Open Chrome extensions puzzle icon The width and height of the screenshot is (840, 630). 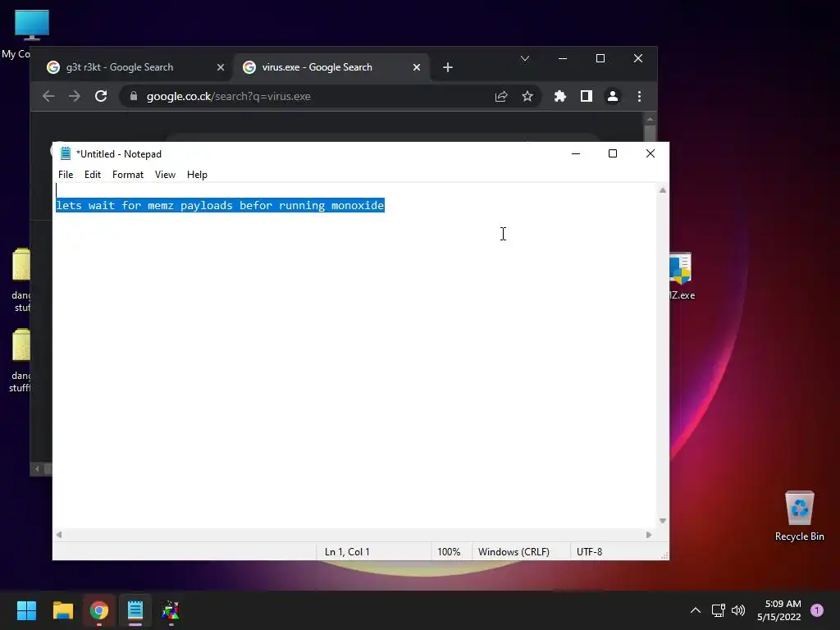point(559,97)
